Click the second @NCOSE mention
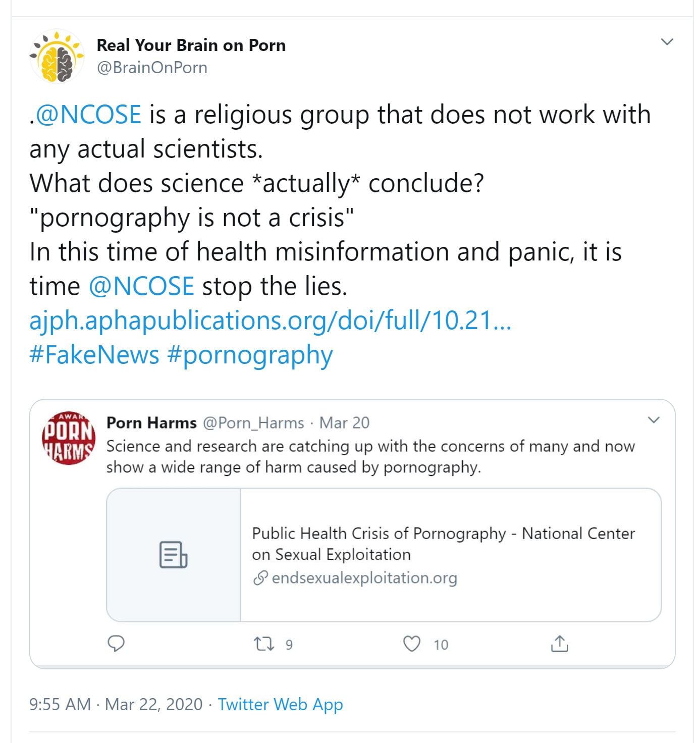Viewport: 700px width, 743px height. [x=141, y=286]
